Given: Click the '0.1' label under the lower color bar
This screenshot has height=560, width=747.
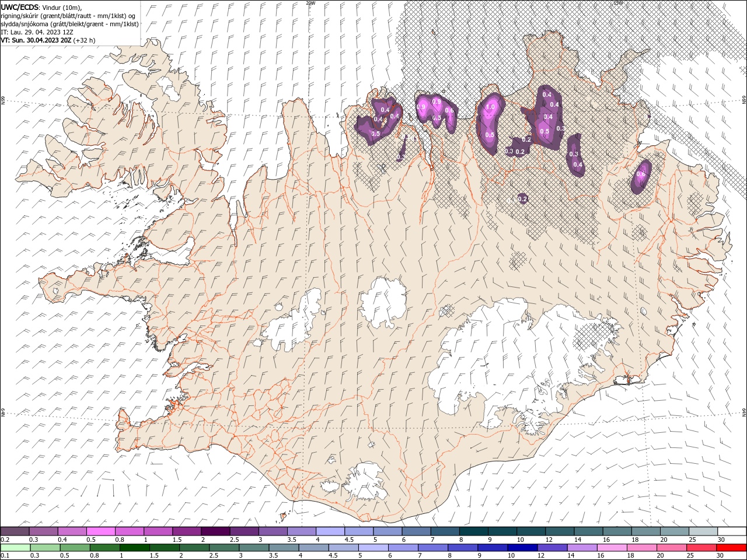Looking at the screenshot, I should (4, 556).
